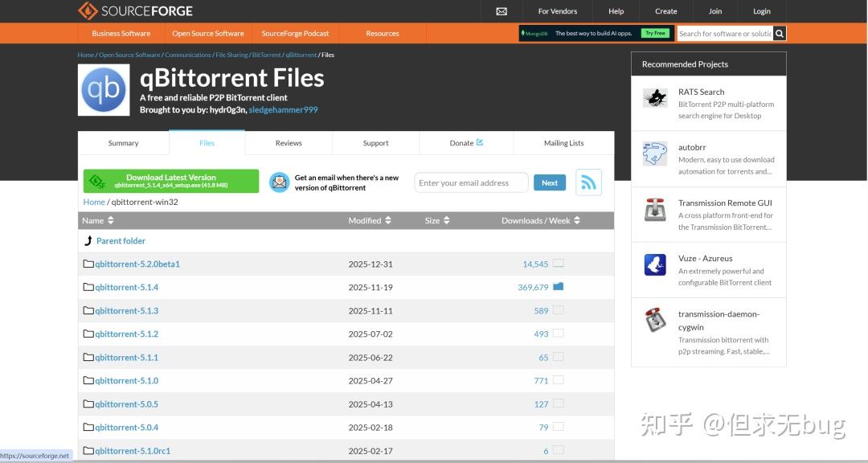The height and width of the screenshot is (463, 868).
Task: Open the Communications breadcrumb link
Action: [x=187, y=55]
